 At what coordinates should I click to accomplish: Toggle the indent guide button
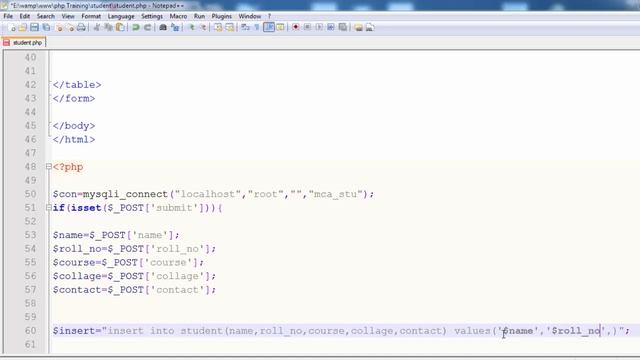(269, 27)
